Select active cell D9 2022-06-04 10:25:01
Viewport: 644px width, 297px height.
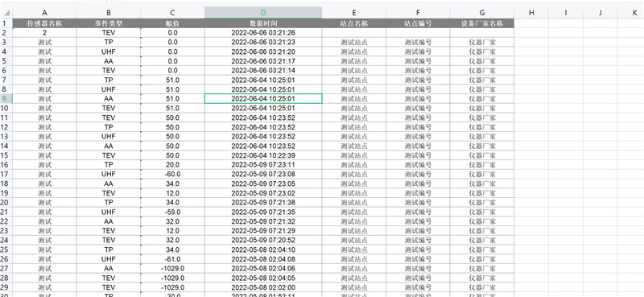click(263, 98)
